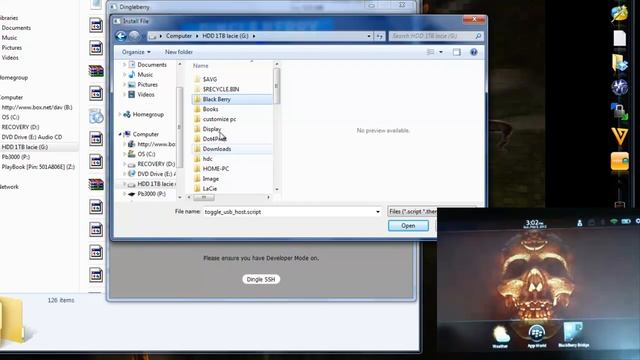Collapse the Computer node in dialog tree

click(x=120, y=134)
